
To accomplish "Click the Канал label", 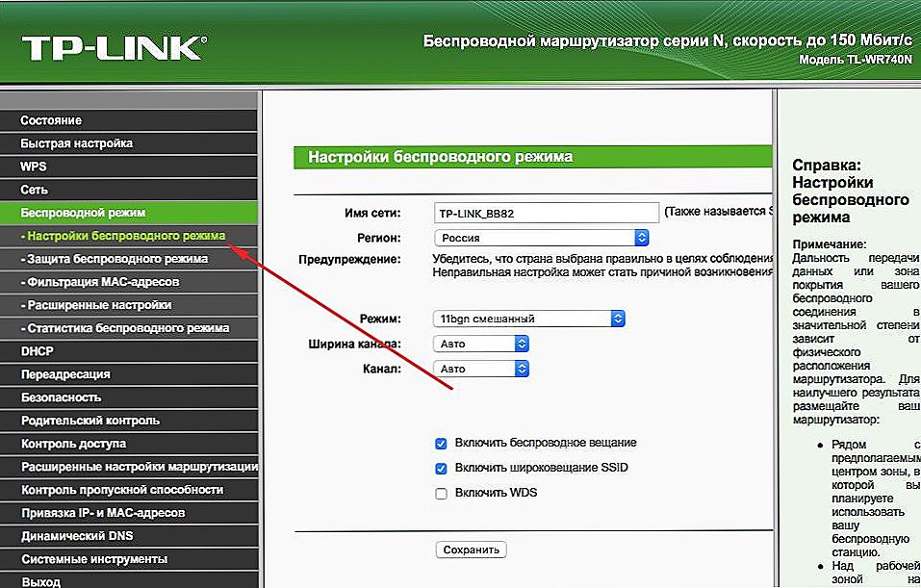I will tap(382, 369).
